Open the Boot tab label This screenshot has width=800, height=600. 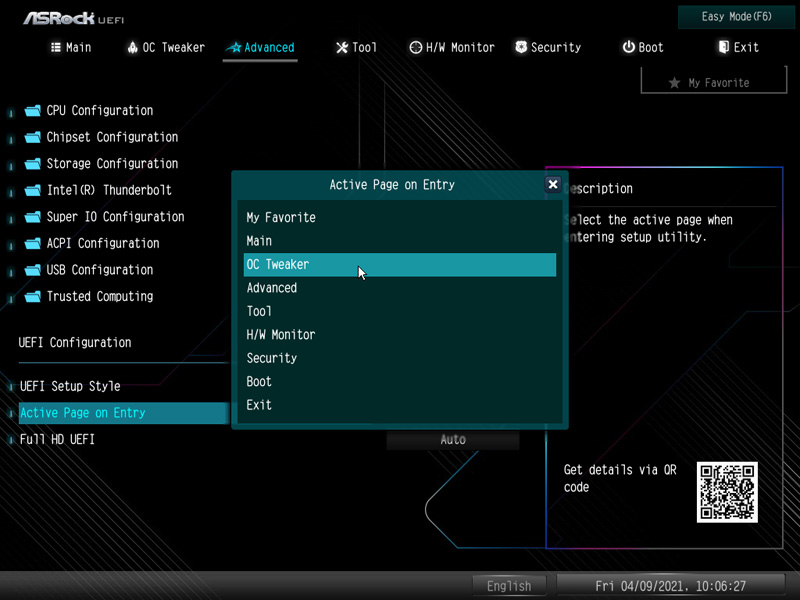click(651, 47)
